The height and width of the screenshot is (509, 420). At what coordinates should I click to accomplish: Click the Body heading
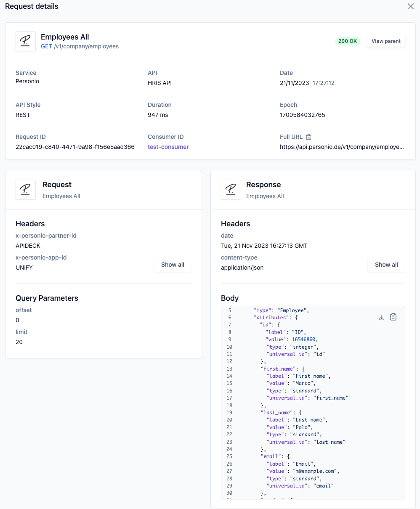click(230, 298)
